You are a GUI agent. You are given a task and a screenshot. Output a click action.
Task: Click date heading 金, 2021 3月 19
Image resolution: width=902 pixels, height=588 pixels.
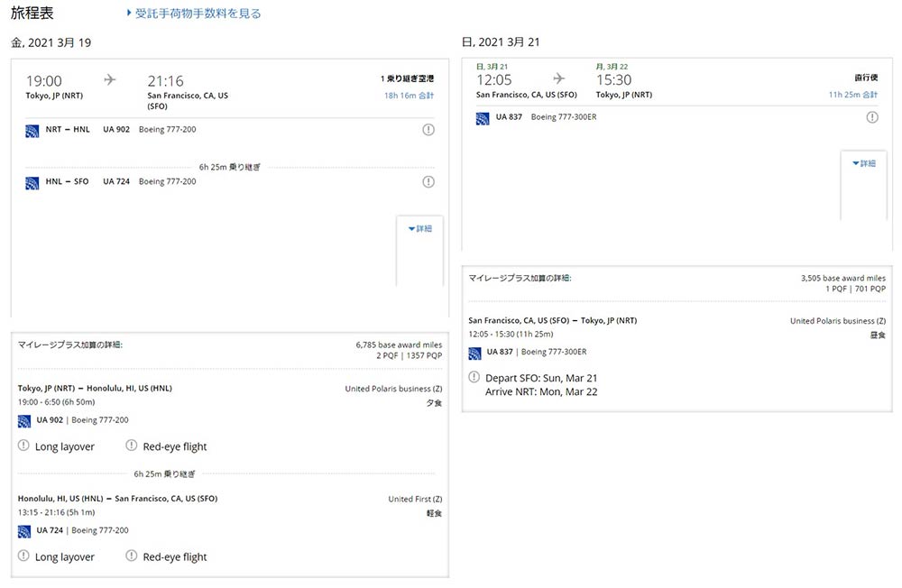[x=51, y=42]
